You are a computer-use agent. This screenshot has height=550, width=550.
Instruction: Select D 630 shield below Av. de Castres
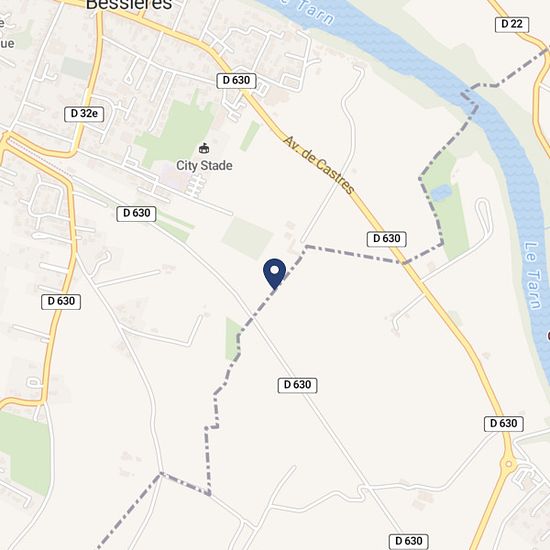387,239
